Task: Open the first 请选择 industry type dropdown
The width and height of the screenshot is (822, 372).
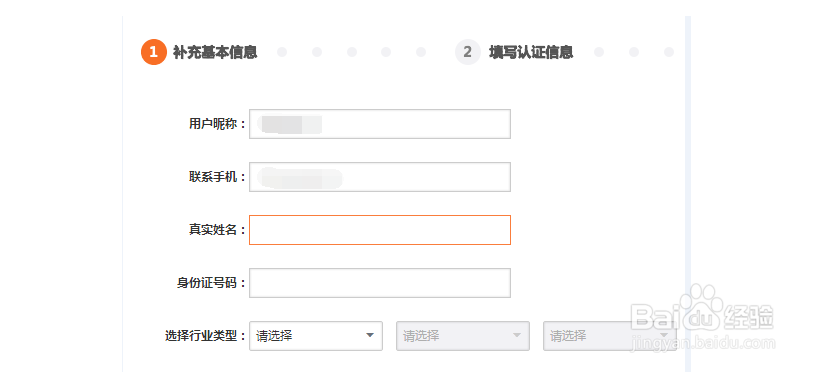Action: click(x=316, y=336)
